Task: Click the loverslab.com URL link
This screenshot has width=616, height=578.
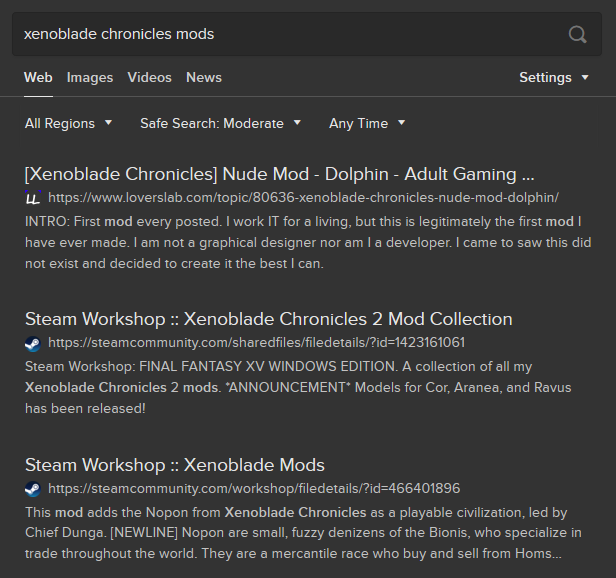Action: click(x=303, y=198)
